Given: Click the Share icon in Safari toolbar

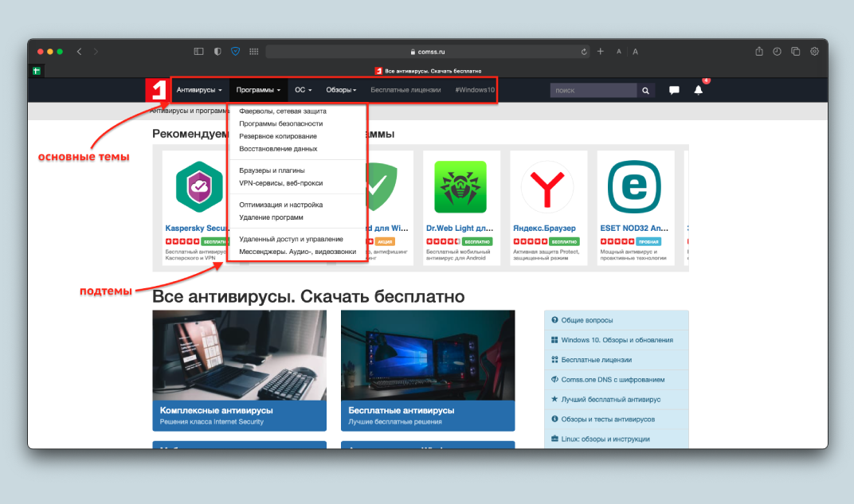Looking at the screenshot, I should click(x=758, y=51).
